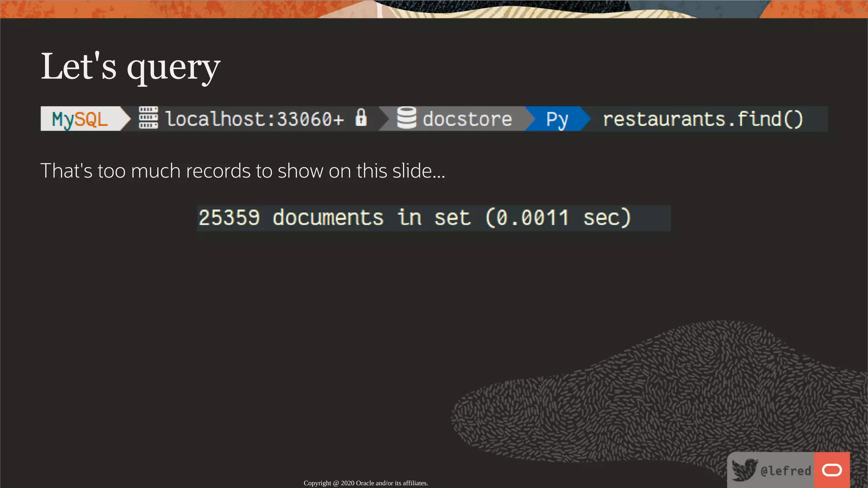The image size is (868, 488).
Task: Click the localhost:33060+ host text
Action: (x=254, y=119)
